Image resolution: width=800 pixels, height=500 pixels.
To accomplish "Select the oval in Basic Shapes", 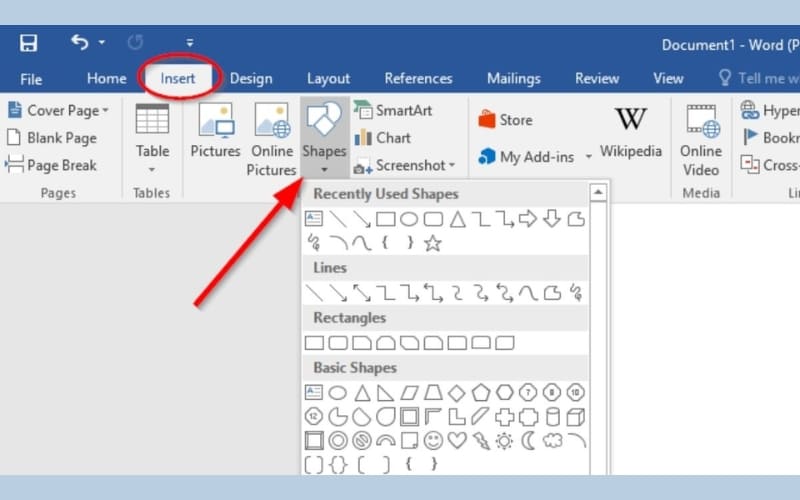I will pyautogui.click(x=337, y=393).
